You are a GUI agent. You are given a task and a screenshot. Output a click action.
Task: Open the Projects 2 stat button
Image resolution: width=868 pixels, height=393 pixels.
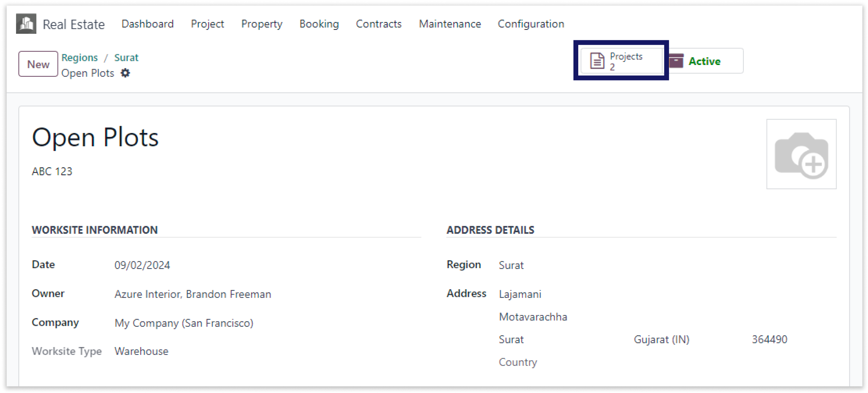[621, 61]
